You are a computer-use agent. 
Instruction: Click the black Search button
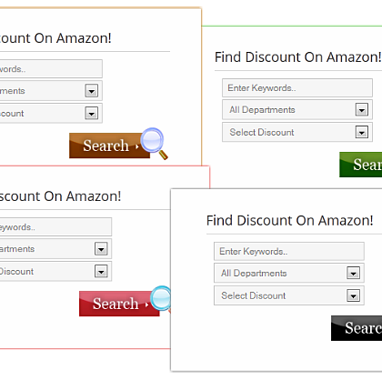click(x=356, y=328)
